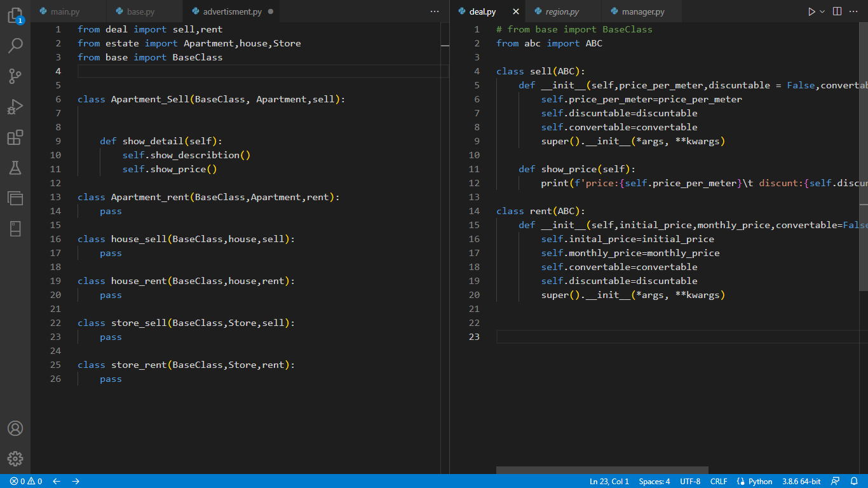Open the Extensions view
Image resolution: width=868 pixels, height=488 pixels.
point(15,137)
